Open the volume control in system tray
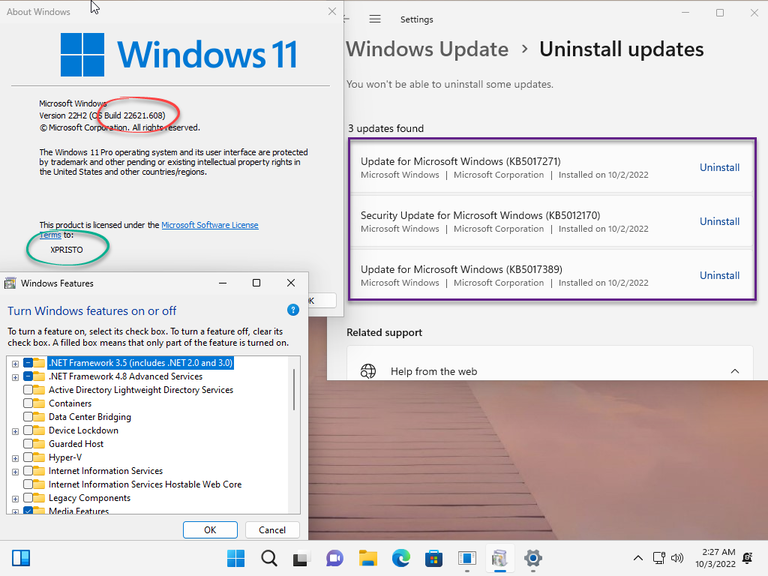 click(677, 558)
